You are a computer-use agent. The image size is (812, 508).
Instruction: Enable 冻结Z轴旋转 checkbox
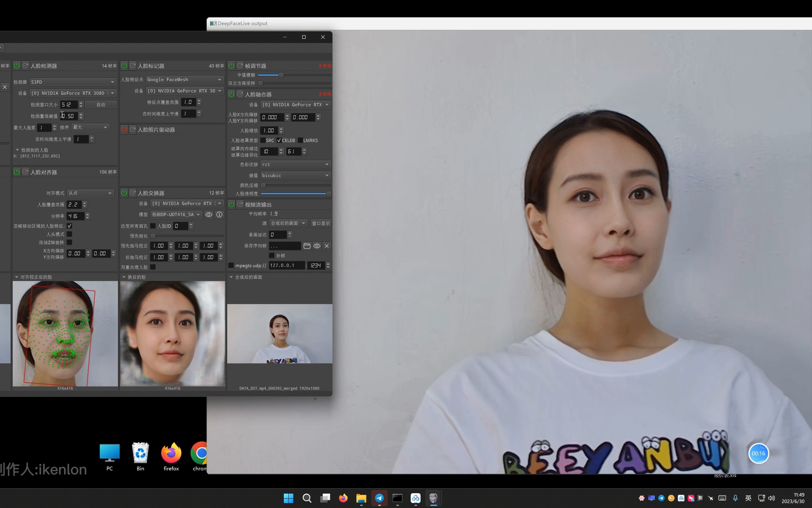pos(70,242)
